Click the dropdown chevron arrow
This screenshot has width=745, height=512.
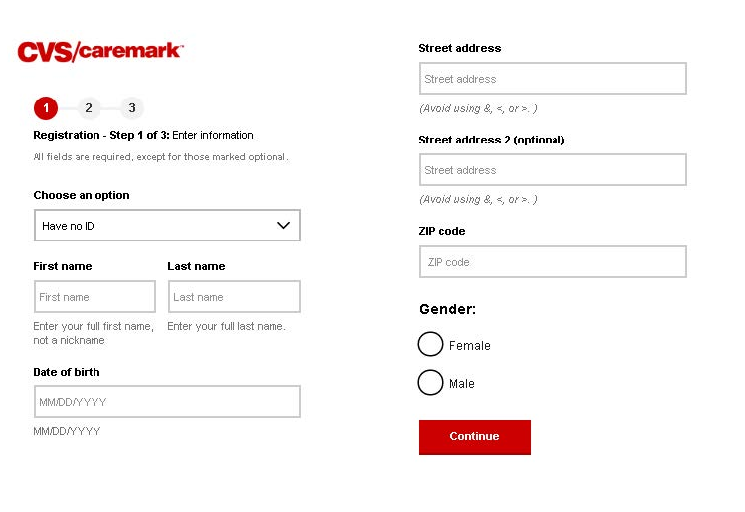coord(283,226)
